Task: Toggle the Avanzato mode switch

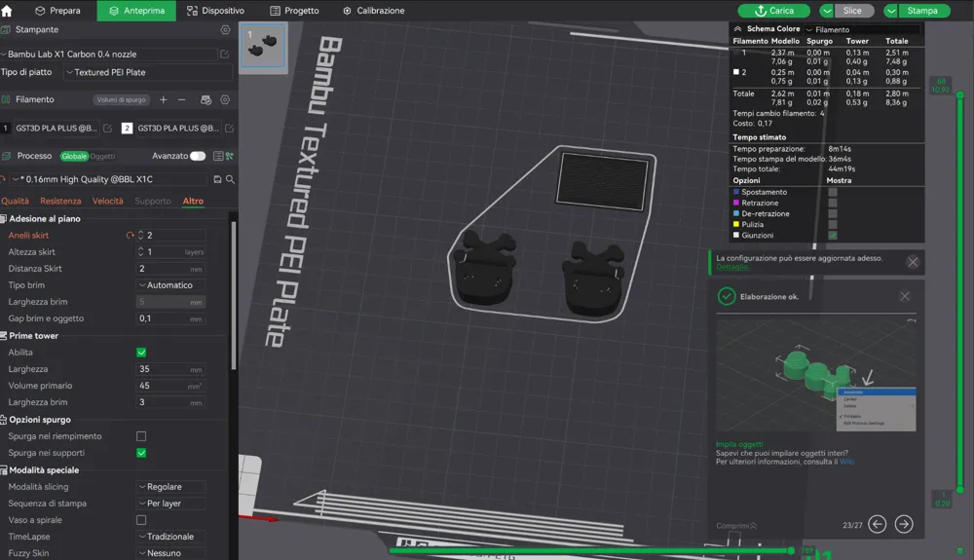Action: pyautogui.click(x=198, y=156)
